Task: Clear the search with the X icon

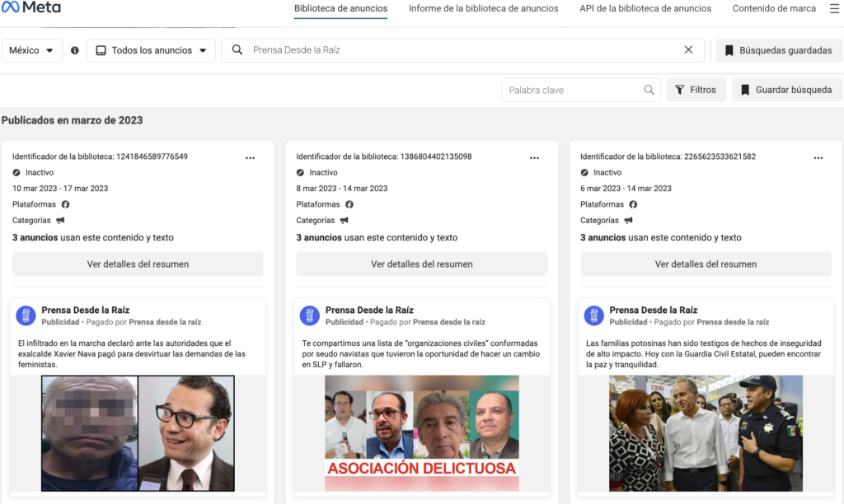Action: pos(688,49)
